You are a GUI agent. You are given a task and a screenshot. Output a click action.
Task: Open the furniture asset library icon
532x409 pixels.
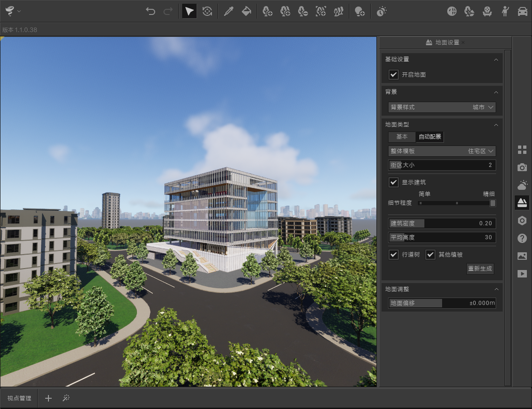click(487, 11)
